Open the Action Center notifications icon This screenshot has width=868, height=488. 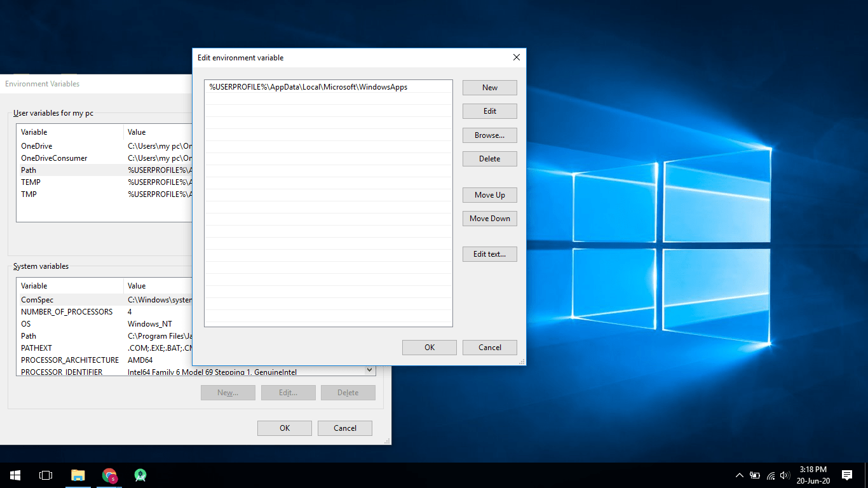846,475
